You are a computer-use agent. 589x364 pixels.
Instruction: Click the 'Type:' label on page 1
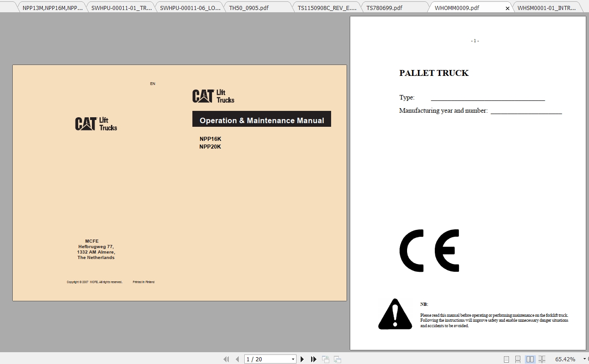point(407,98)
